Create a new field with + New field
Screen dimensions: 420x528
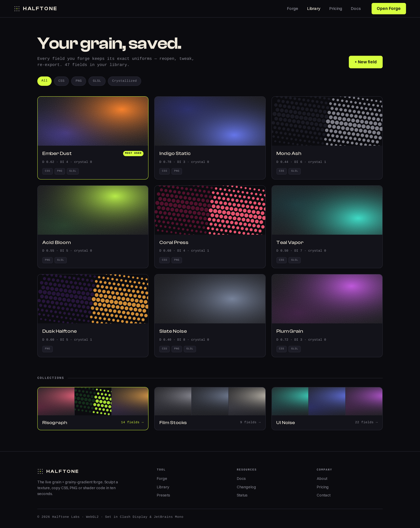click(x=365, y=62)
